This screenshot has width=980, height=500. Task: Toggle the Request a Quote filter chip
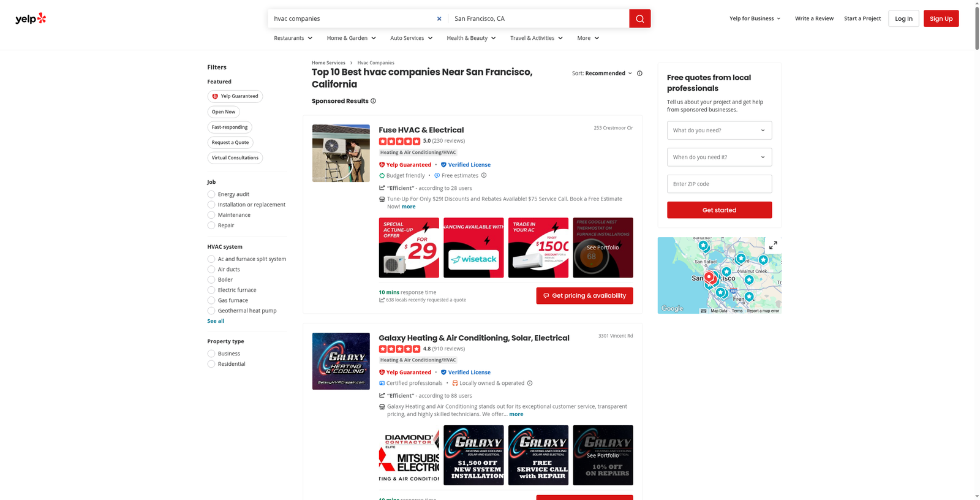tap(230, 143)
